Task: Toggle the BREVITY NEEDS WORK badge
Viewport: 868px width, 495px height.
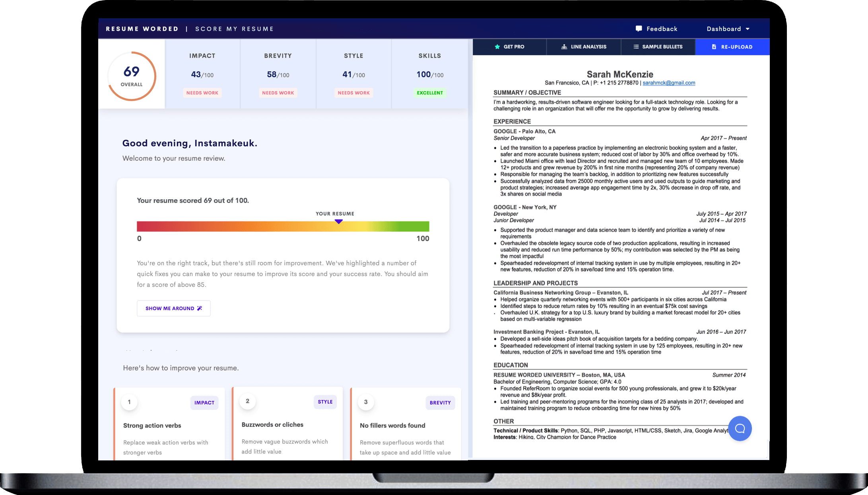Action: 278,92
